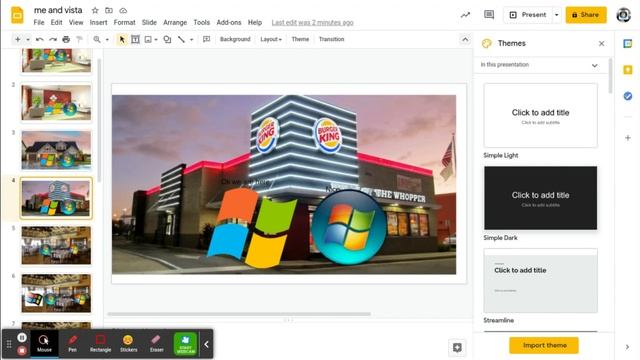Click the Theme toolbar button
The height and width of the screenshot is (360, 640).
click(300, 39)
